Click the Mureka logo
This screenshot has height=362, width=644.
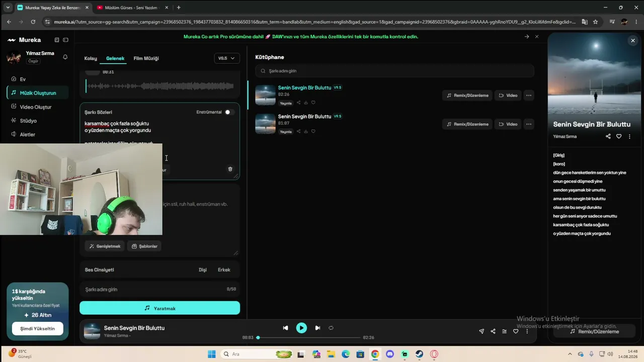coord(24,40)
